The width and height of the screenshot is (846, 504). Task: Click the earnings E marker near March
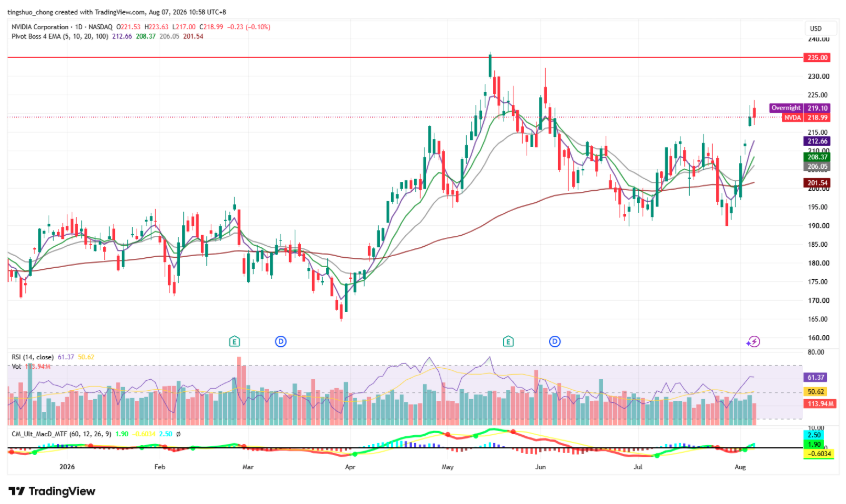234,341
